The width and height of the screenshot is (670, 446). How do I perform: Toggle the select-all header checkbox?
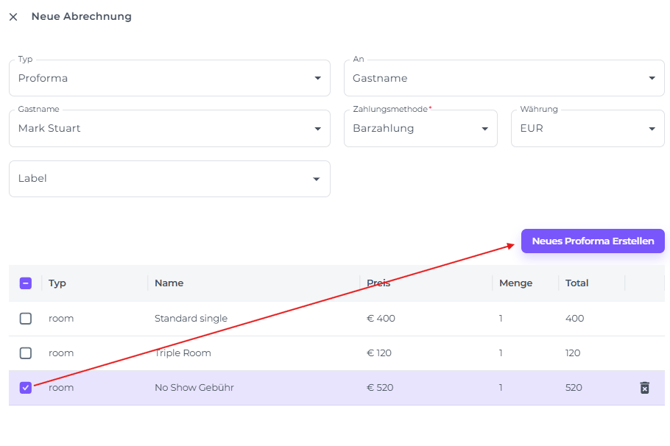click(26, 283)
